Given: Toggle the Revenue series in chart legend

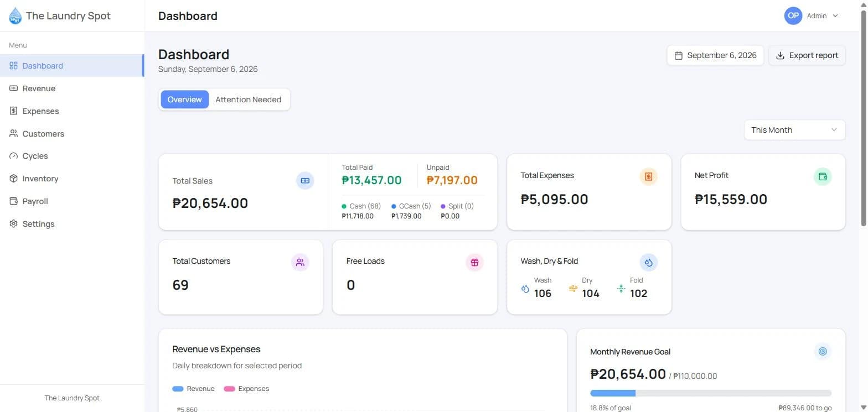Looking at the screenshot, I should [193, 389].
